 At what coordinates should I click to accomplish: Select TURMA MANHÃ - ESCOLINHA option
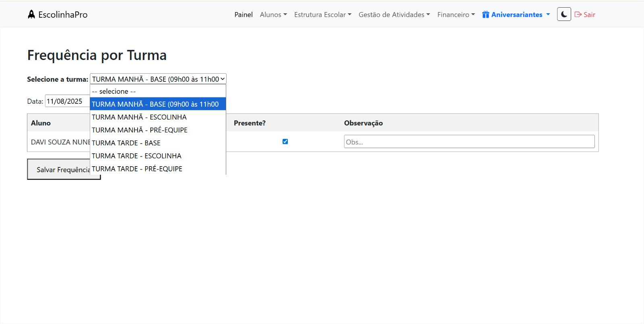[x=139, y=117]
